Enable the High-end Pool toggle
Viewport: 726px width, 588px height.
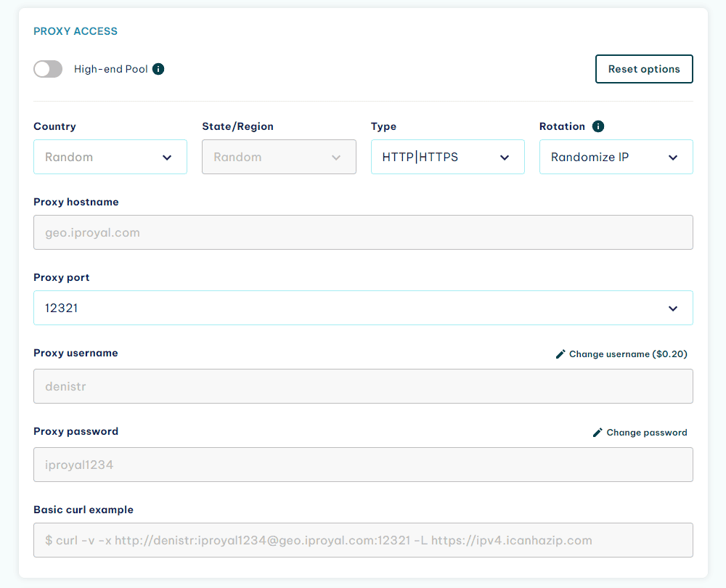(48, 69)
